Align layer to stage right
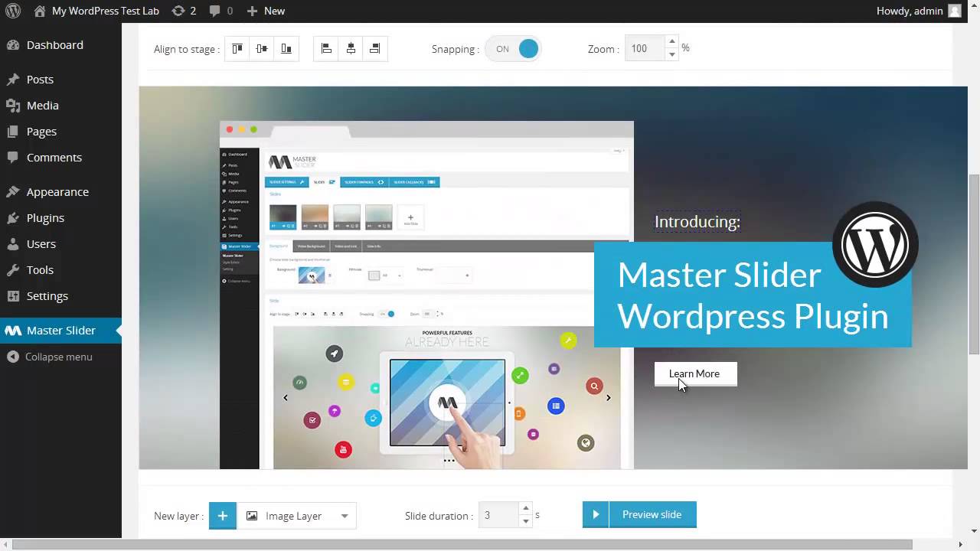The height and width of the screenshot is (551, 980). point(374,49)
